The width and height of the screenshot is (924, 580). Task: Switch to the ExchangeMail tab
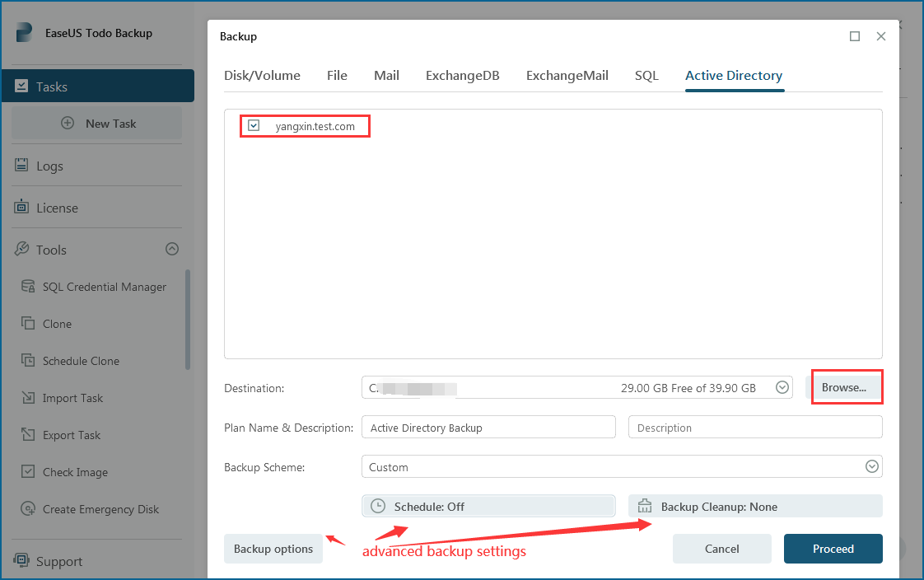coord(567,76)
